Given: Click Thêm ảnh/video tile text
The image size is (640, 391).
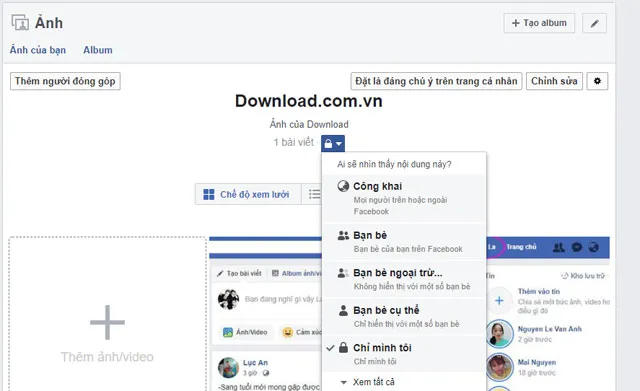Looking at the screenshot, I should click(107, 357).
